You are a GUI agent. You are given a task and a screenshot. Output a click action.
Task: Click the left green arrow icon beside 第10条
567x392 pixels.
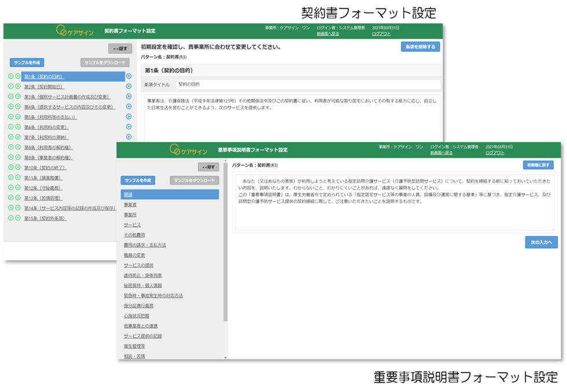tap(10, 167)
